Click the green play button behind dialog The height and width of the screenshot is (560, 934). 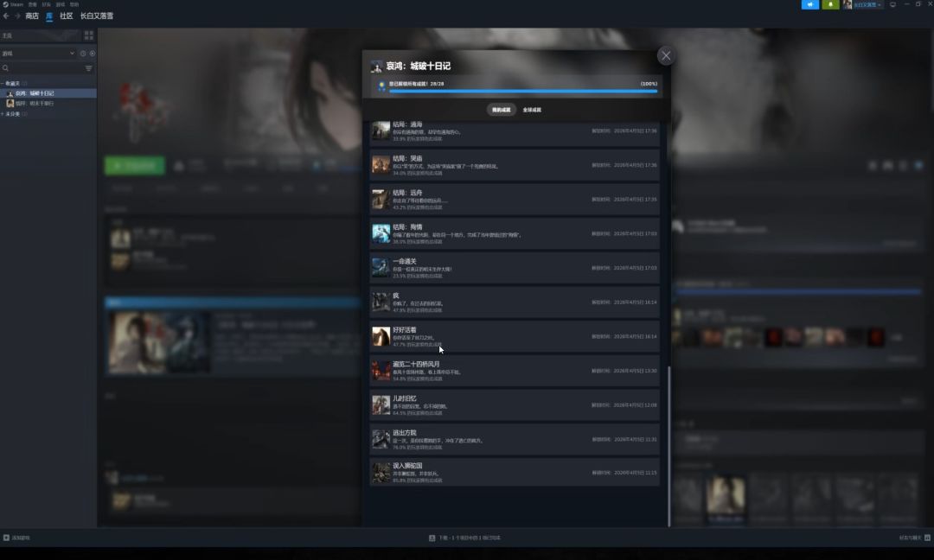135,165
